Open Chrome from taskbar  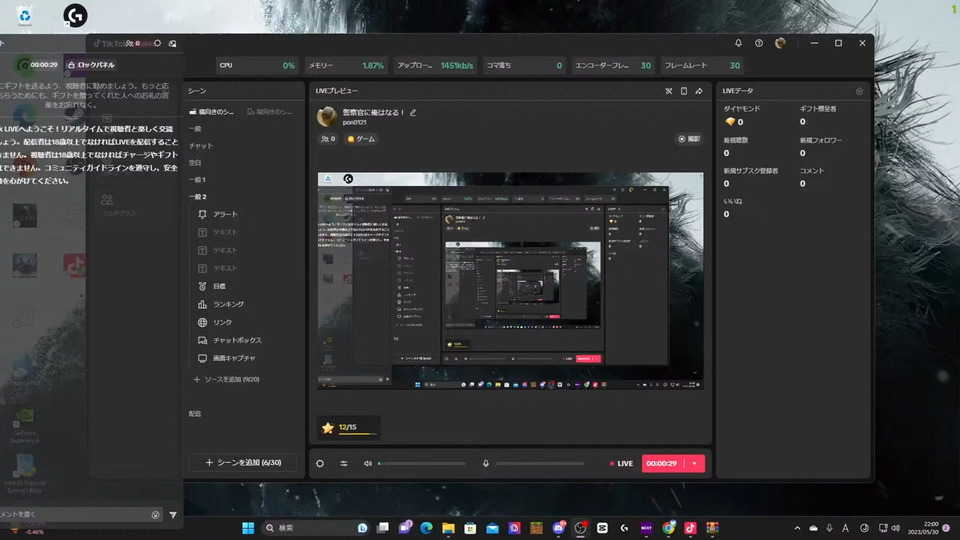668,528
